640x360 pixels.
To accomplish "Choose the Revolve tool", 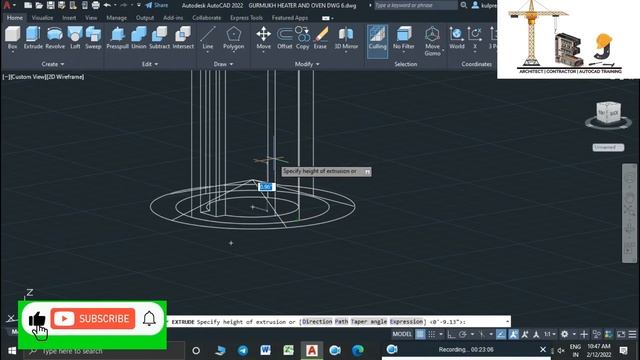I will tap(55, 37).
